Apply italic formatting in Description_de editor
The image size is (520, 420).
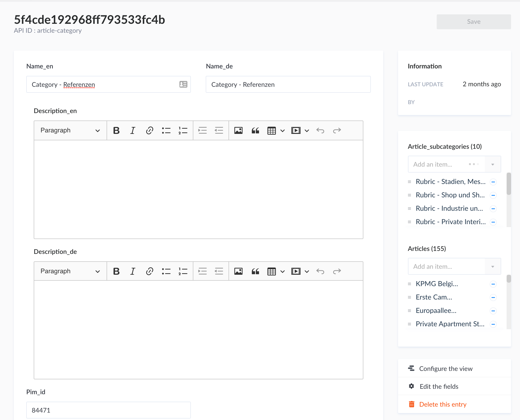click(133, 271)
